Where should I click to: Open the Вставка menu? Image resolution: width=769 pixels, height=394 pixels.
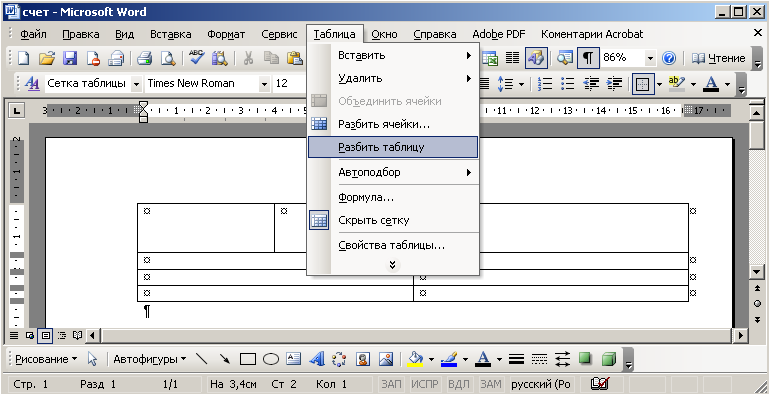coord(171,34)
